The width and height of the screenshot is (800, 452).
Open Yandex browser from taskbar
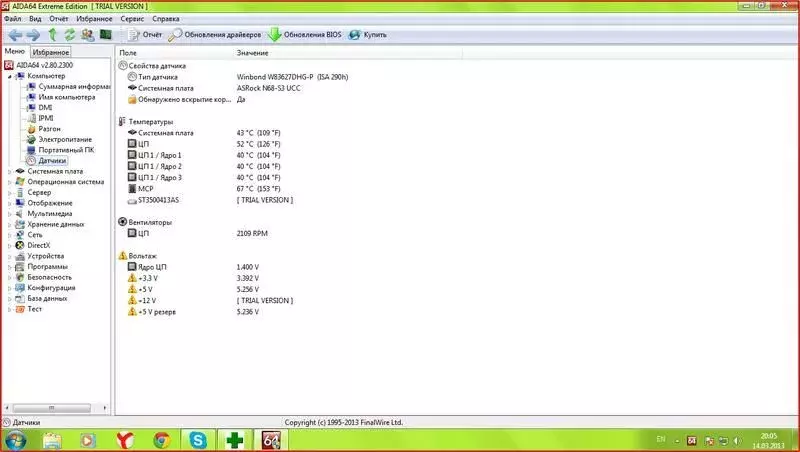pyautogui.click(x=125, y=440)
